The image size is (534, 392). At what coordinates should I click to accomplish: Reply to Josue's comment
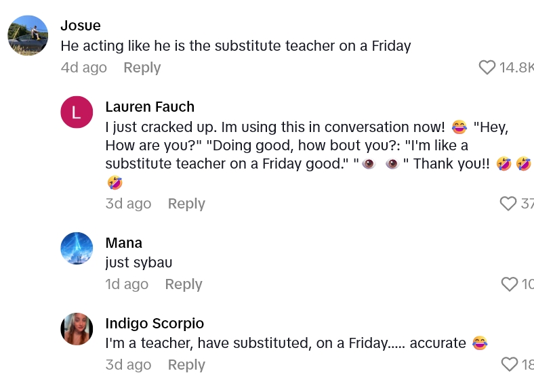(x=142, y=68)
